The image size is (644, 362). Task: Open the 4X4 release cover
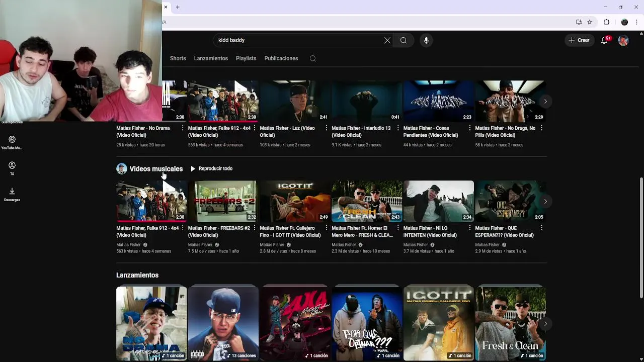(295, 324)
